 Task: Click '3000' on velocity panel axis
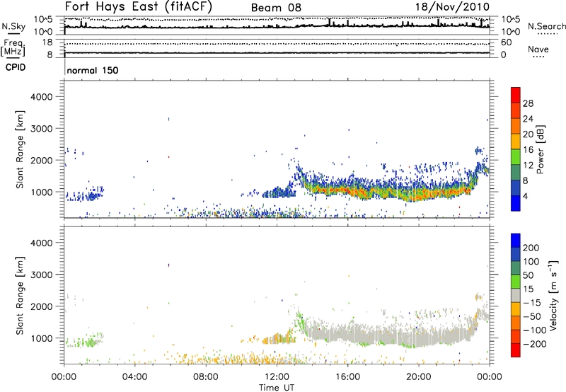[42, 275]
